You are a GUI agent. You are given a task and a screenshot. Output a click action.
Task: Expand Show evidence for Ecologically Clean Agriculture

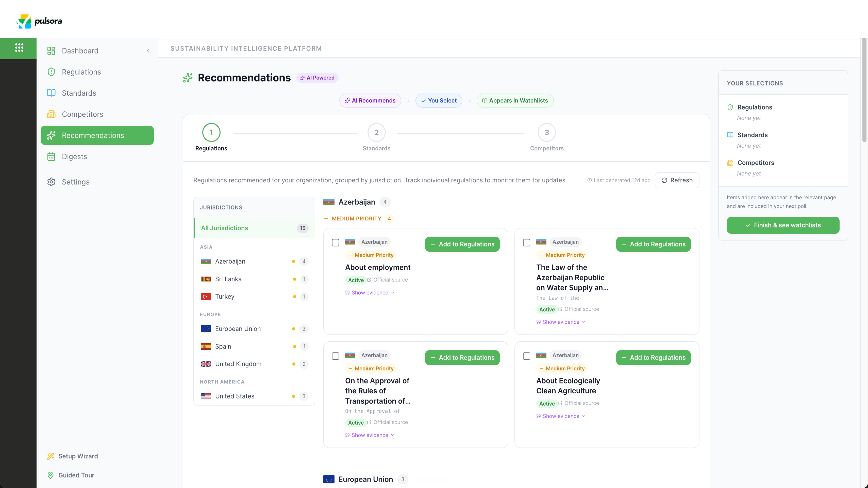click(561, 416)
